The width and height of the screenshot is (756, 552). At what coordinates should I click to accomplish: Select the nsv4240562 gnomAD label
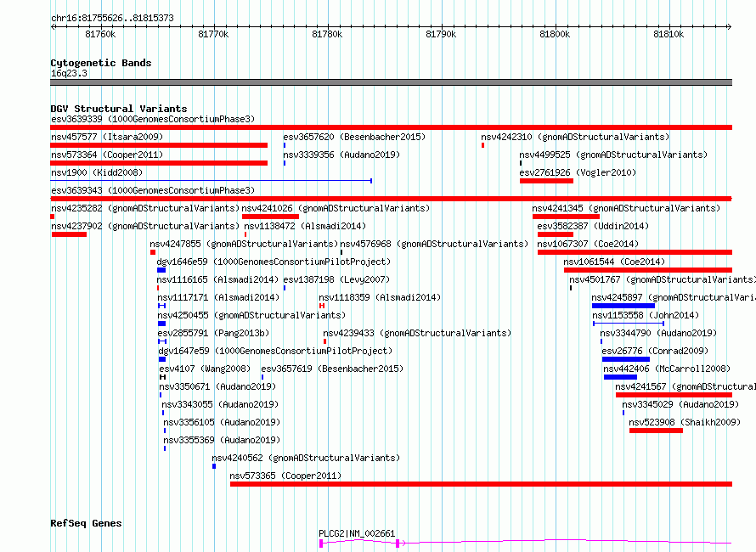(306, 458)
